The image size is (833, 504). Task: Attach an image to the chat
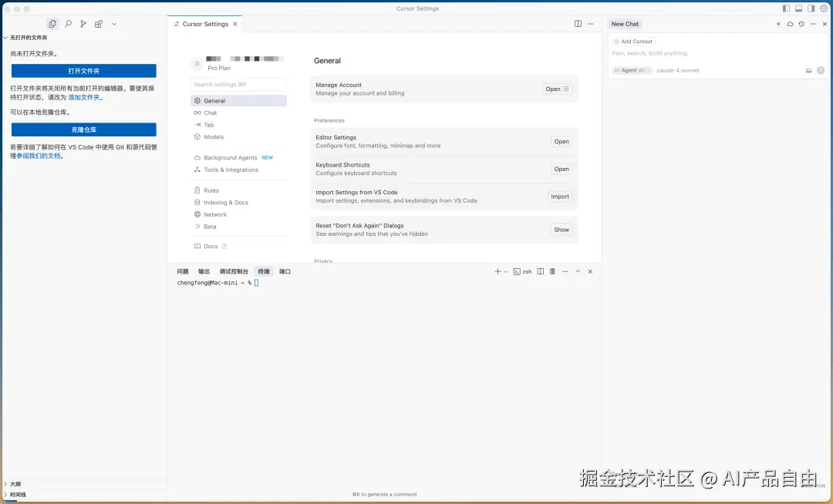(x=808, y=71)
